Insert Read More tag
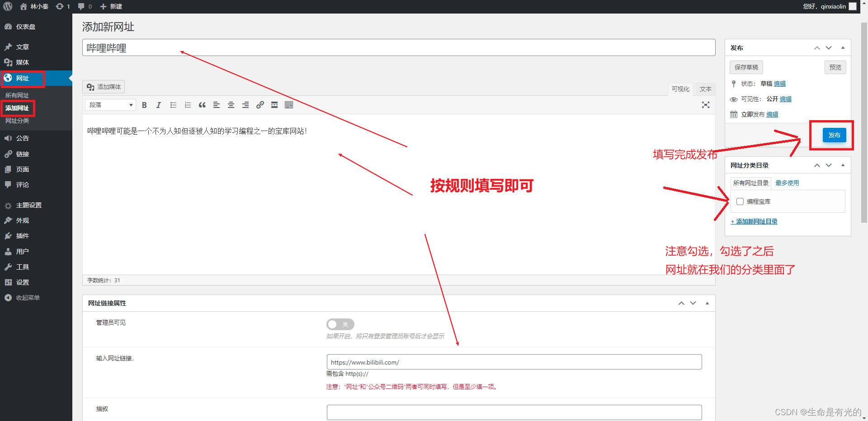 (274, 105)
